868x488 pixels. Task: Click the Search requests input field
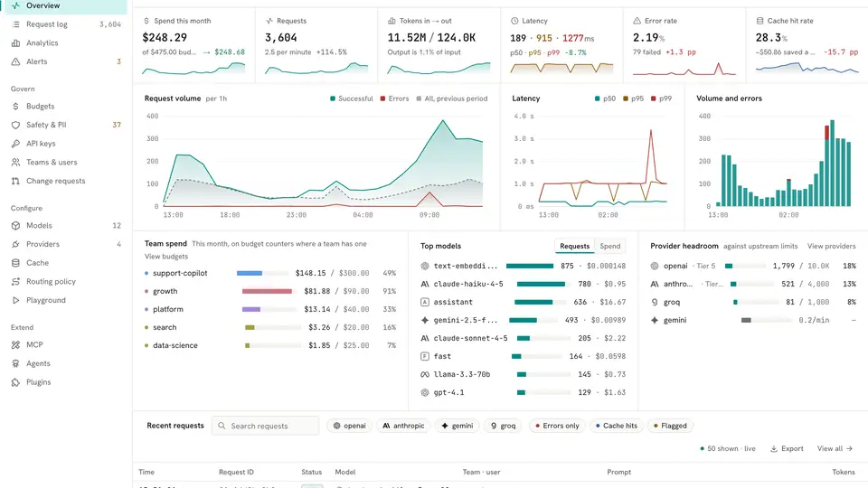click(x=265, y=426)
